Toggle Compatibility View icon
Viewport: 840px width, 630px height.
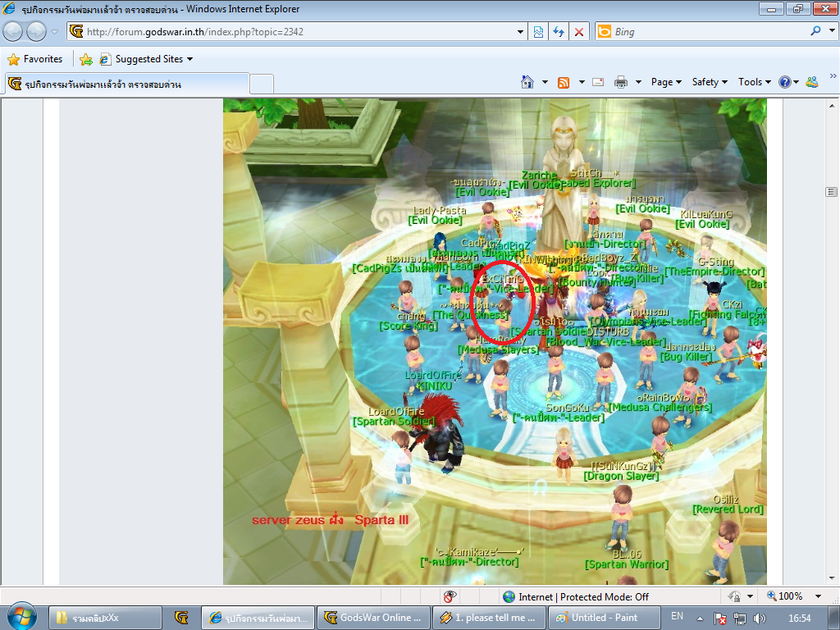[x=538, y=32]
